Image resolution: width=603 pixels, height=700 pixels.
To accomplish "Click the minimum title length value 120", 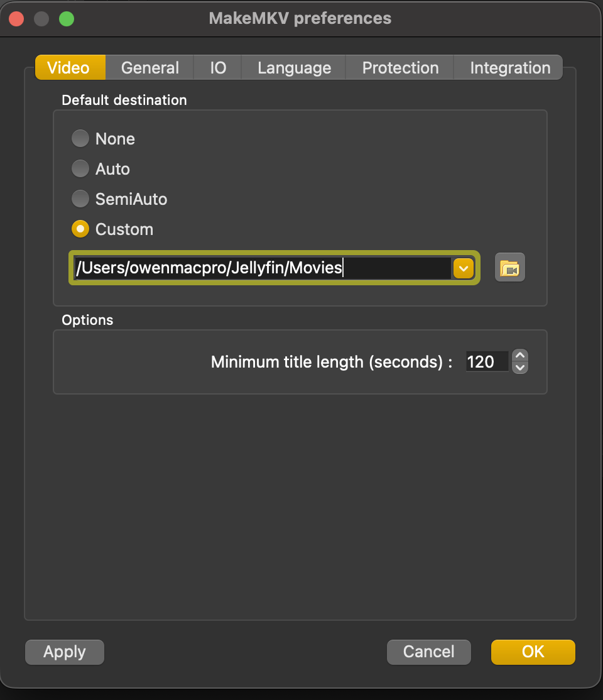I will pos(487,361).
